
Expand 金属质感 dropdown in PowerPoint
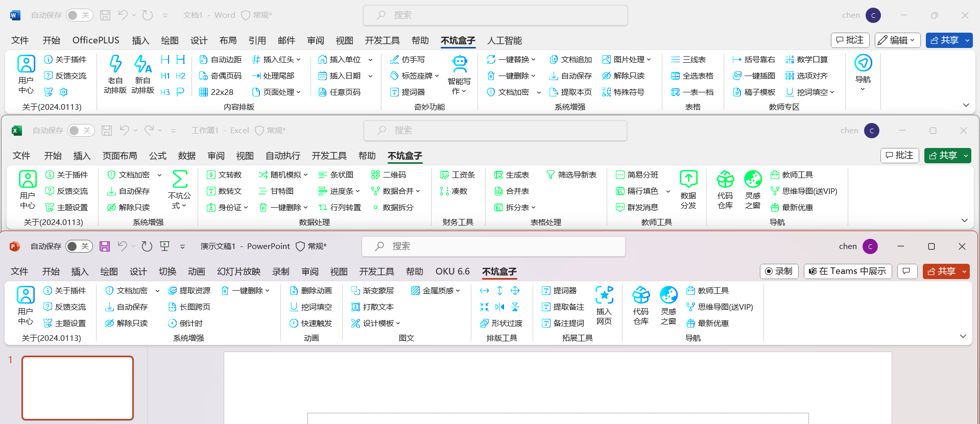pos(458,291)
